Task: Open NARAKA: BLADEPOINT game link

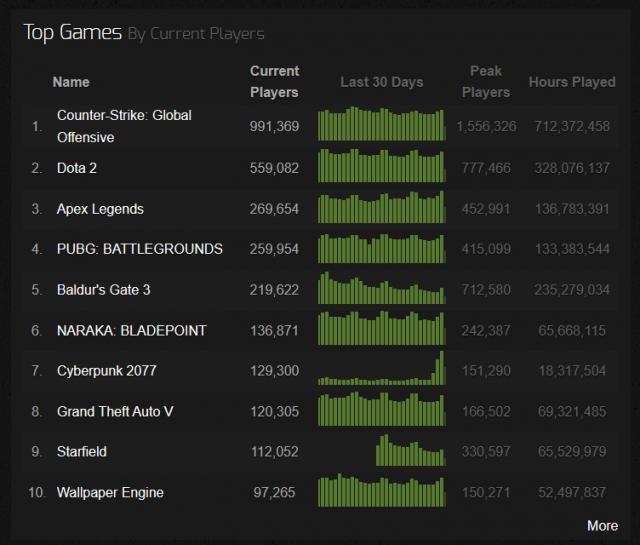Action: coord(131,330)
